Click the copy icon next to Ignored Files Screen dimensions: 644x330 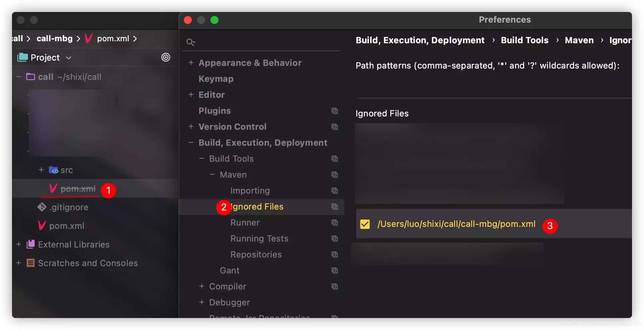335,207
